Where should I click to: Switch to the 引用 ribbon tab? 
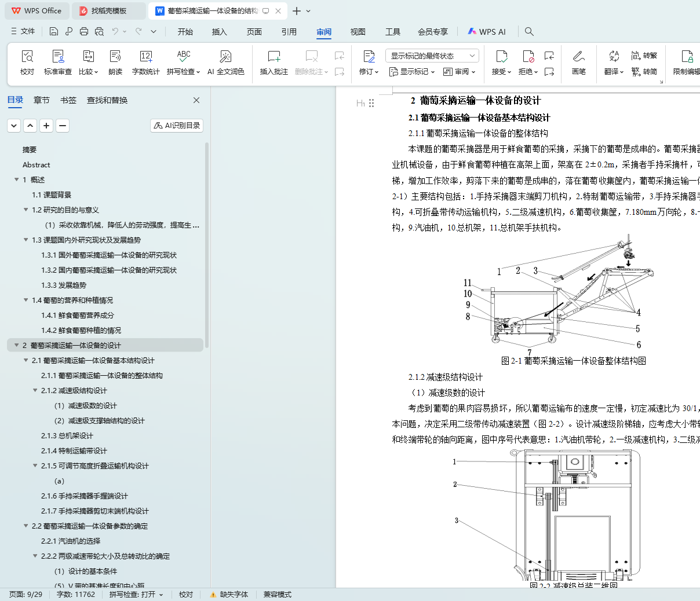point(289,32)
